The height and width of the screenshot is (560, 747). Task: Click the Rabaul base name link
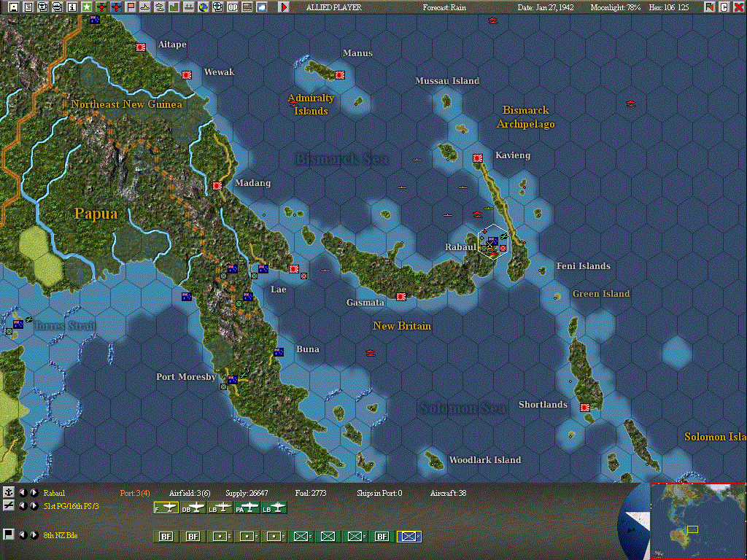tap(54, 493)
